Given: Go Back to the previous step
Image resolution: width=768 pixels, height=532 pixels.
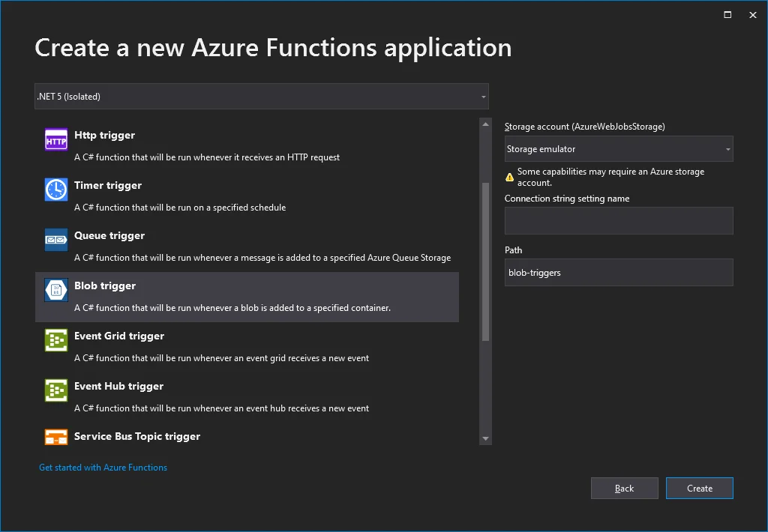Looking at the screenshot, I should coord(624,489).
